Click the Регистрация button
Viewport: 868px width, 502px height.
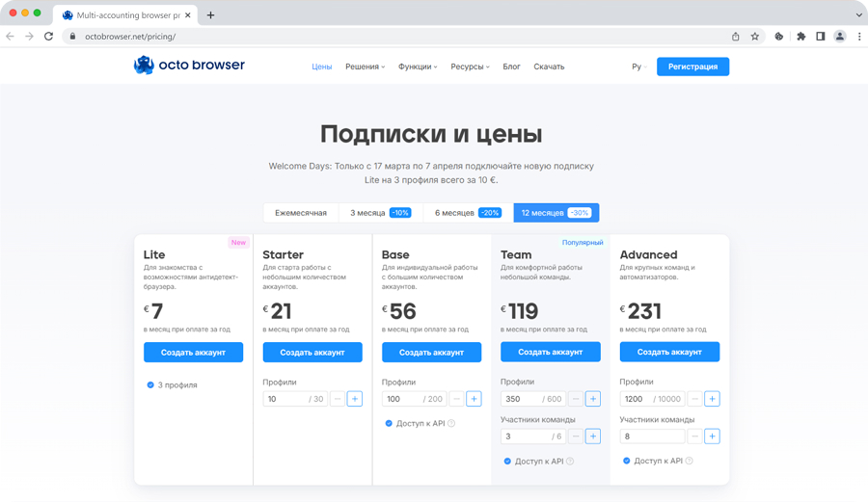coord(693,66)
